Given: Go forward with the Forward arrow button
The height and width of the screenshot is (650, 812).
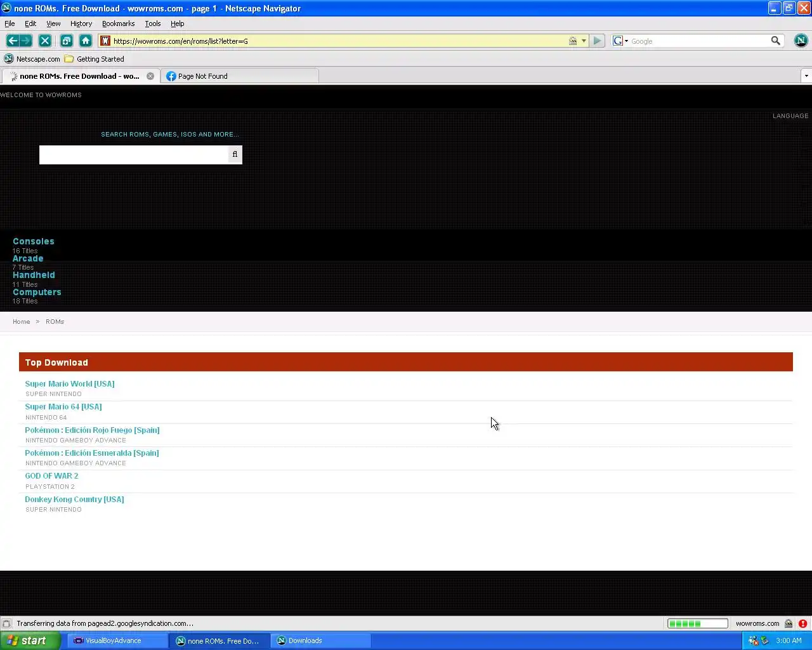Looking at the screenshot, I should [26, 41].
